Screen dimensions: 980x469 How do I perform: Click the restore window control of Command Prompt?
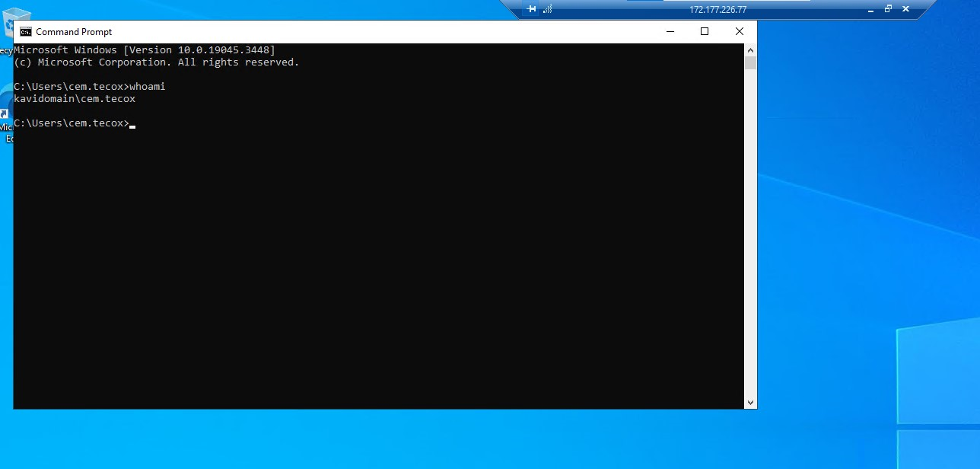click(704, 31)
